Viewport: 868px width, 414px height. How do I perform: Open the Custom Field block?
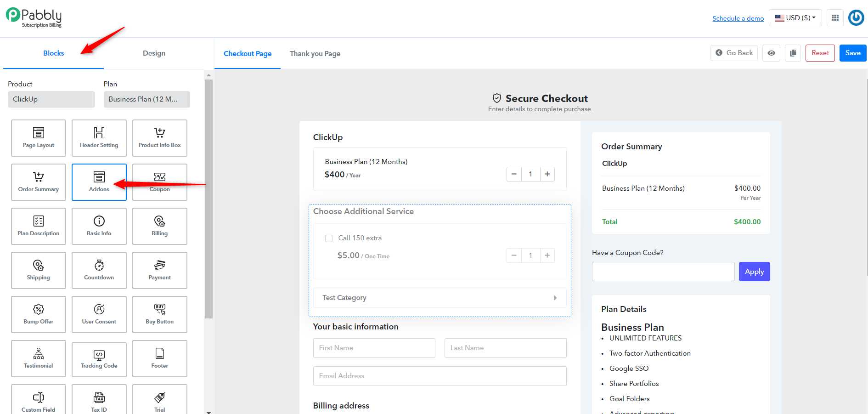tap(39, 400)
